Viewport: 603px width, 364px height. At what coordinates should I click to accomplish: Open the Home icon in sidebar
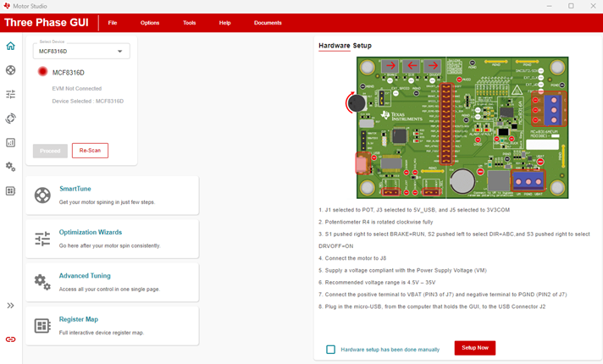[x=10, y=46]
